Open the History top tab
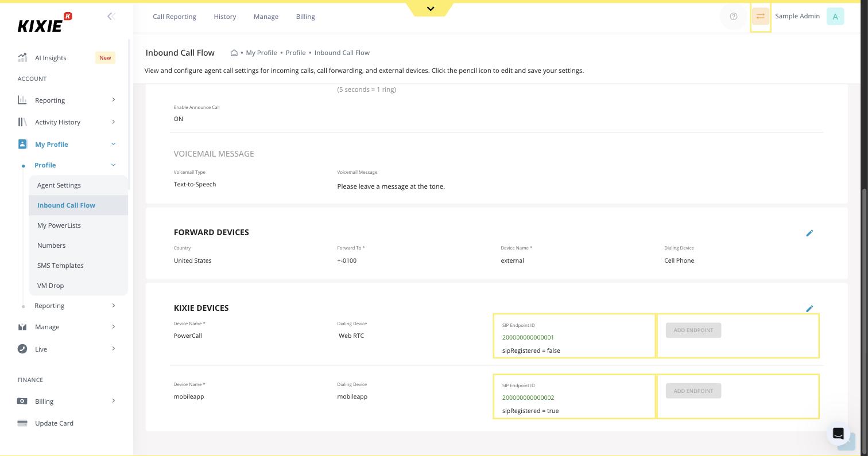Image resolution: width=868 pixels, height=456 pixels. [x=225, y=17]
